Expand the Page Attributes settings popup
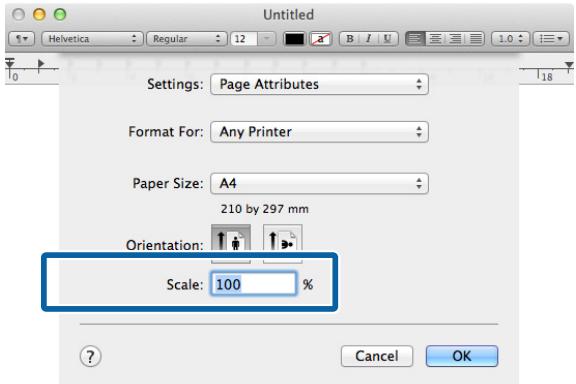Screen dimensions: 576x384 319,84
